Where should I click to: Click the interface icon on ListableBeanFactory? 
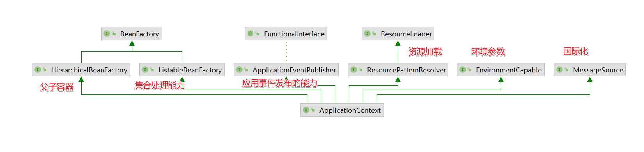tap(145, 70)
